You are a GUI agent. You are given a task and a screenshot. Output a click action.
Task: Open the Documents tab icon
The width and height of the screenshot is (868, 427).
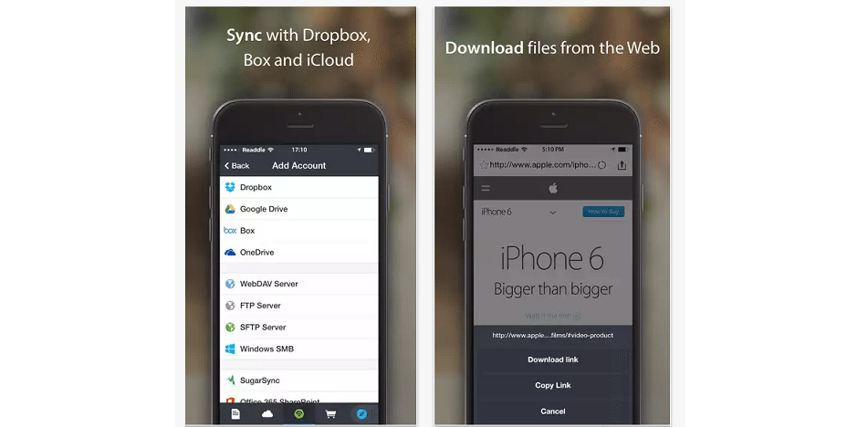coord(235,413)
